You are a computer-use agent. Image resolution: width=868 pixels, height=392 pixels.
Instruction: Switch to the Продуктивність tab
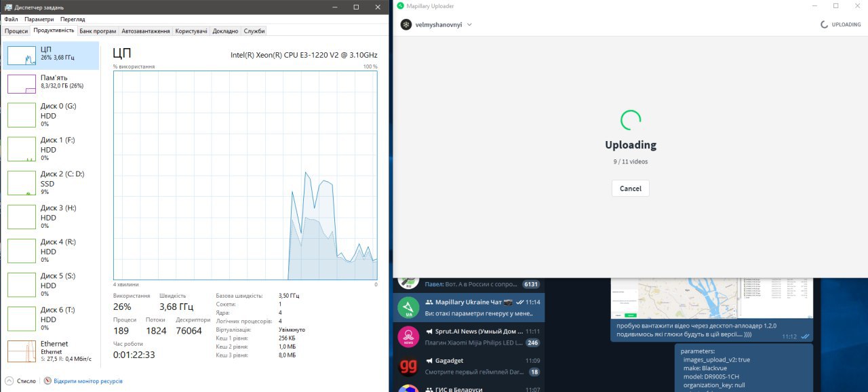pyautogui.click(x=54, y=31)
